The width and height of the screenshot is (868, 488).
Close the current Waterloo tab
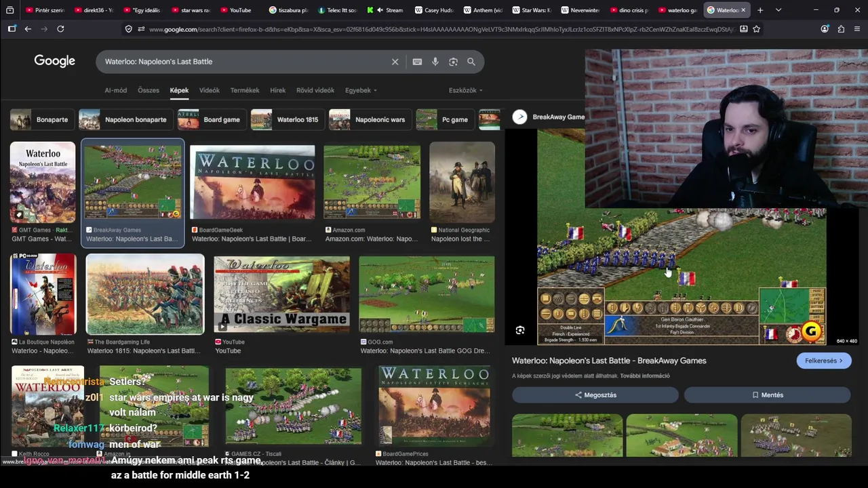click(x=743, y=10)
